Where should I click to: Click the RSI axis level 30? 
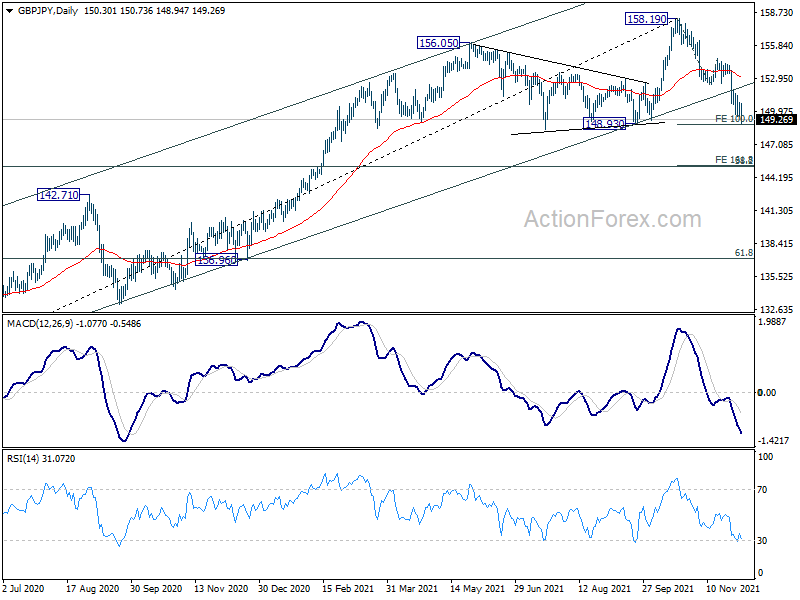pos(762,541)
